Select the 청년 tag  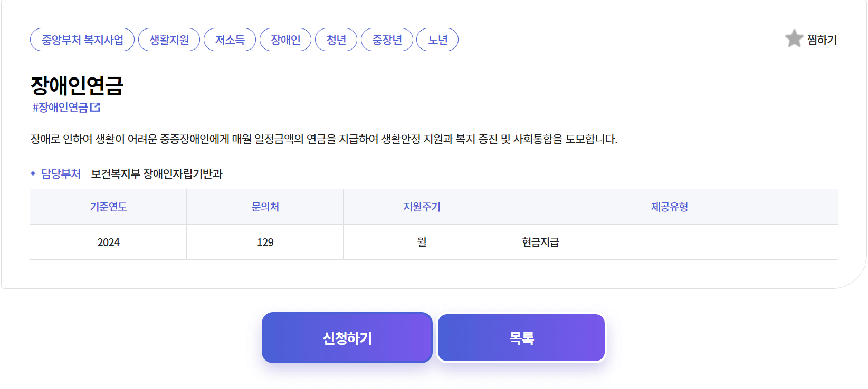click(336, 39)
